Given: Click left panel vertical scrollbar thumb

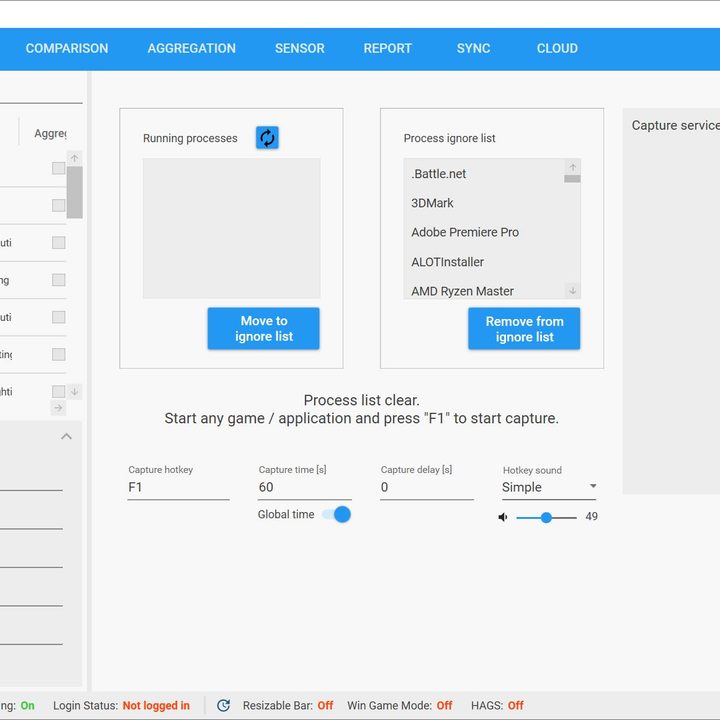Looking at the screenshot, I should point(74,192).
